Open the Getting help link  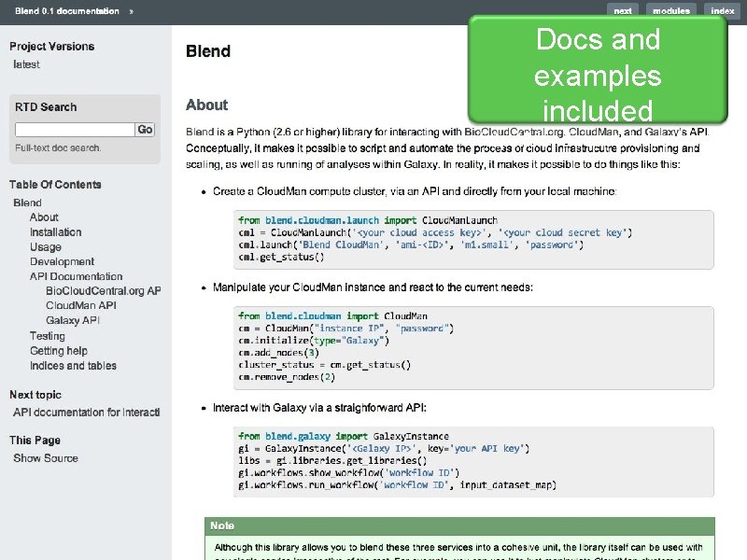tap(59, 351)
